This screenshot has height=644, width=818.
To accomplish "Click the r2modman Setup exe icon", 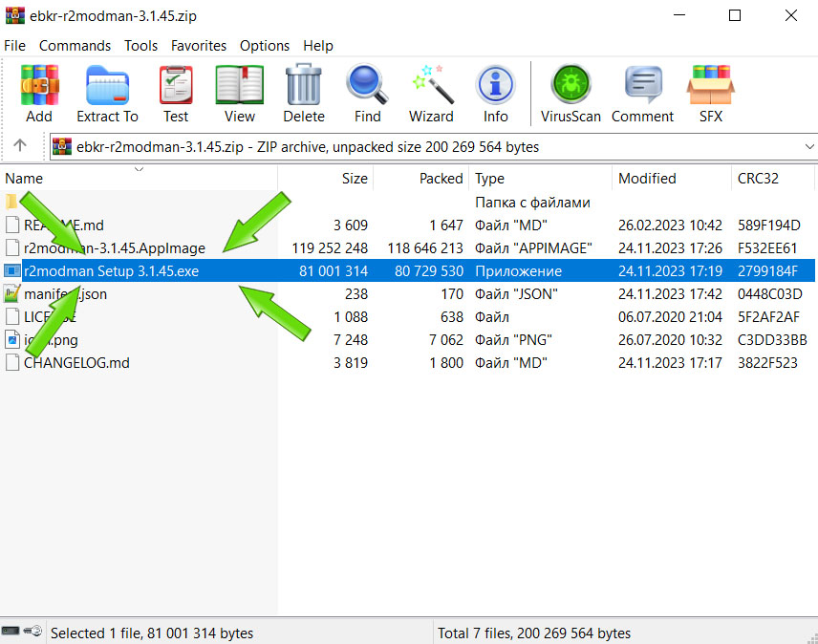I will pos(12,271).
